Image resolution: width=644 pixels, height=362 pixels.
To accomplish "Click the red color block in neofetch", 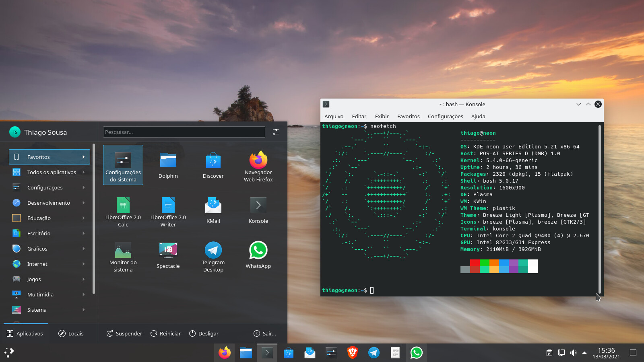I will [x=475, y=266].
